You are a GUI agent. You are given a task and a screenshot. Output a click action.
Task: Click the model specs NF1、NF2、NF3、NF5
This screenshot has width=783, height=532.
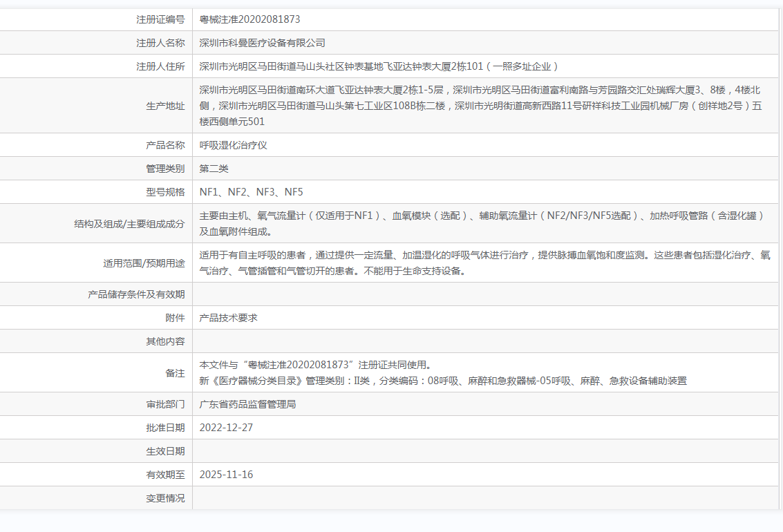pyautogui.click(x=251, y=192)
